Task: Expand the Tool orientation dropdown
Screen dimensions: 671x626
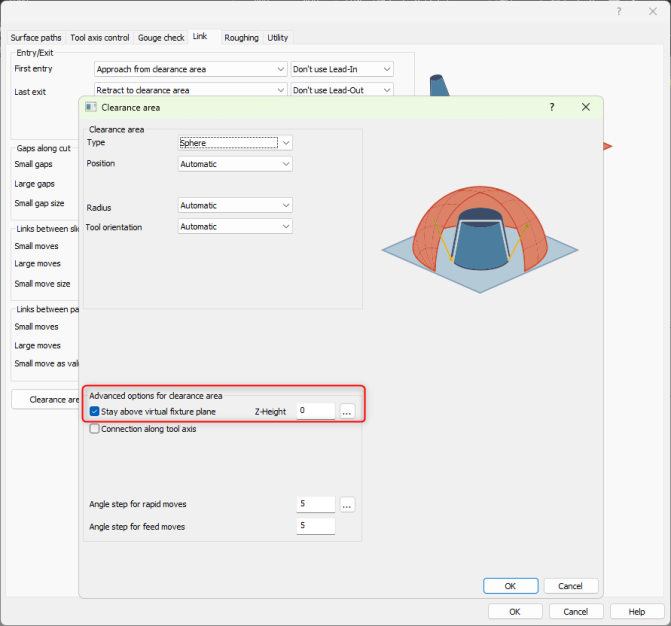Action: coord(235,227)
